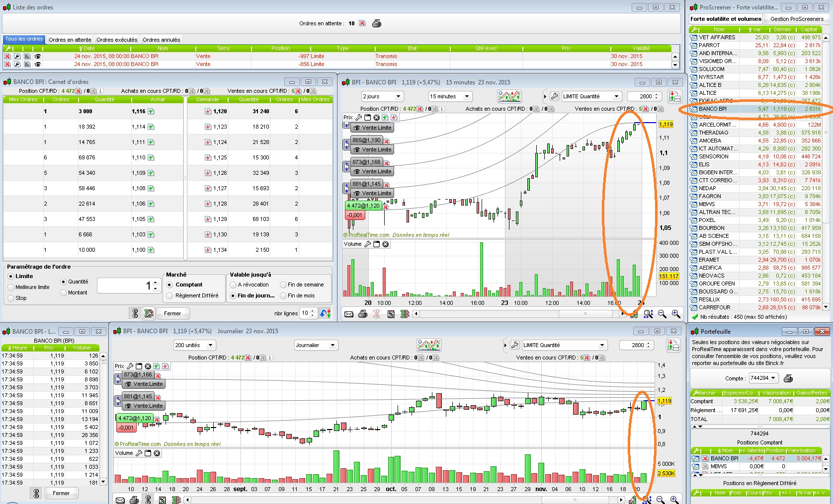Print the Portefeuille with the printer icon
This screenshot has height=504, width=833.
click(788, 378)
